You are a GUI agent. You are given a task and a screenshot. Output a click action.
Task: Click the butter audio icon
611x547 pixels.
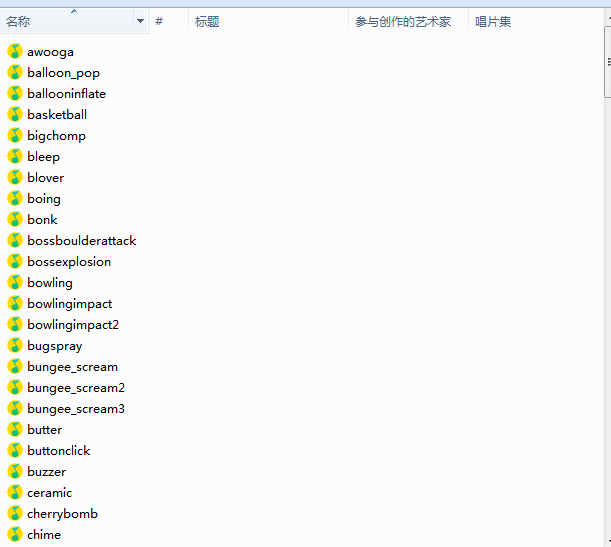pyautogui.click(x=15, y=430)
